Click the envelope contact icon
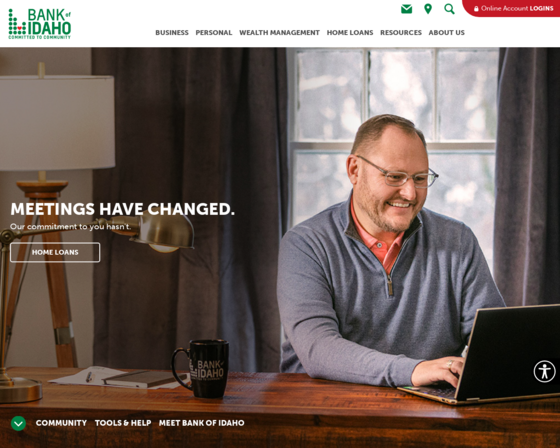Image resolution: width=560 pixels, height=448 pixels. tap(406, 9)
